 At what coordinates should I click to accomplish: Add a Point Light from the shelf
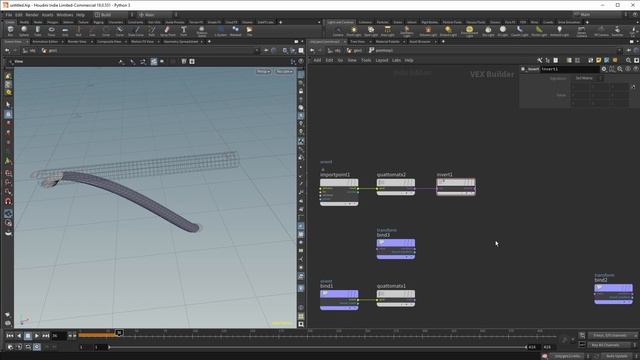354,31
